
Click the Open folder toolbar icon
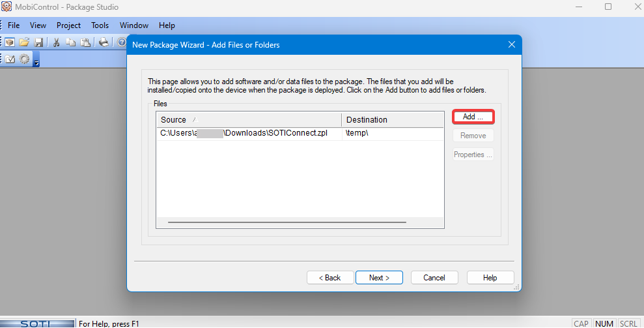click(24, 42)
